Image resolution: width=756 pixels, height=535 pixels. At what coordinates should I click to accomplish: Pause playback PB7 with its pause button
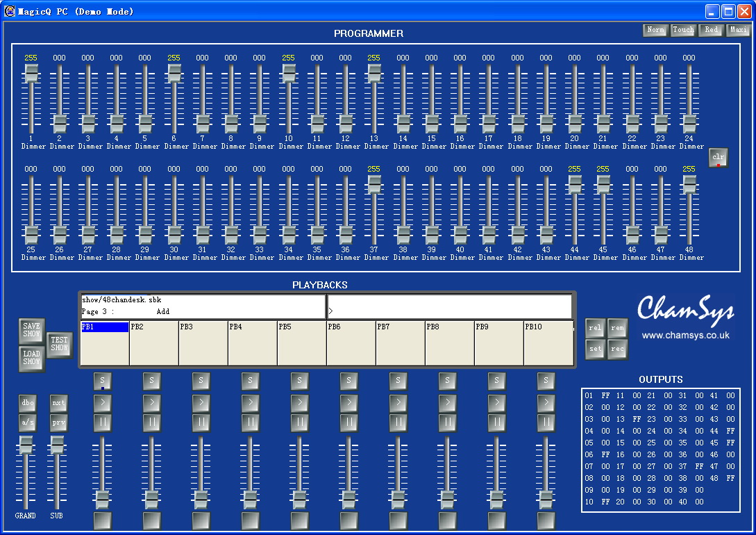pyautogui.click(x=398, y=422)
